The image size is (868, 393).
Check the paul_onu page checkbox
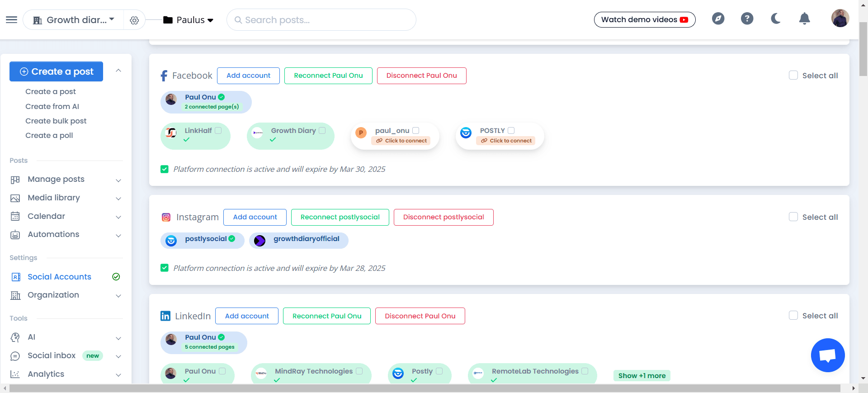[416, 130]
